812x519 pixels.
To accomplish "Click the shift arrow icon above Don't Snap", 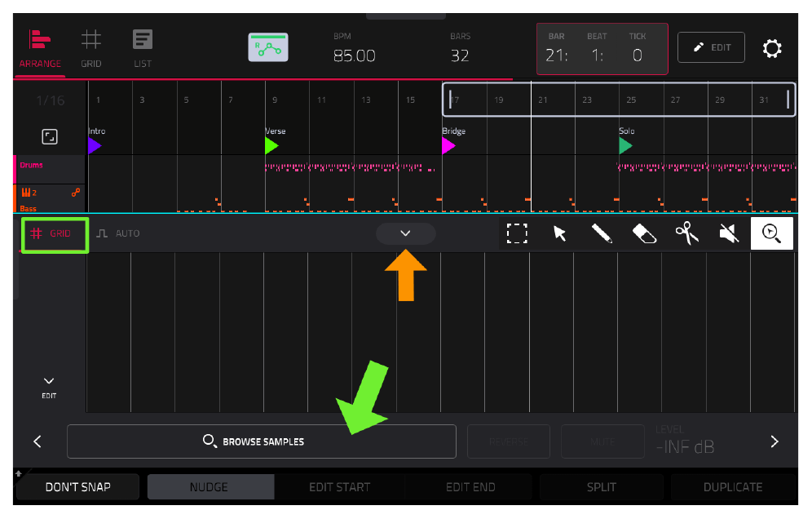I will tap(19, 472).
